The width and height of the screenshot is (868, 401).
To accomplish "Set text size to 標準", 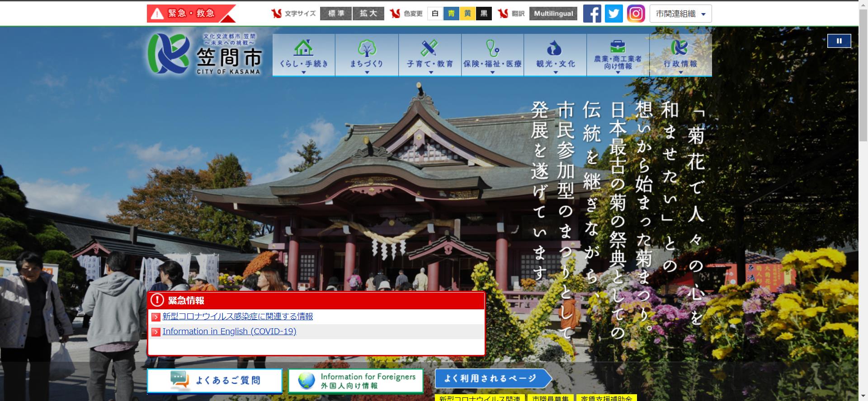I will [335, 14].
